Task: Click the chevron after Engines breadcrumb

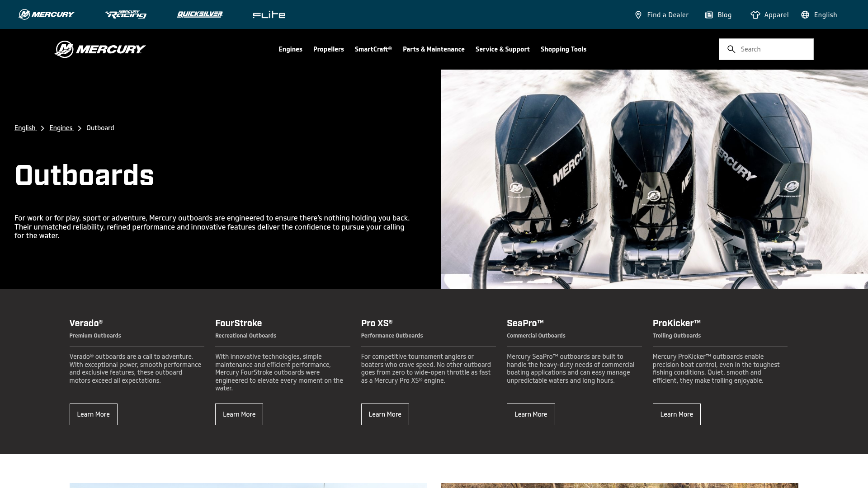Action: 80,128
